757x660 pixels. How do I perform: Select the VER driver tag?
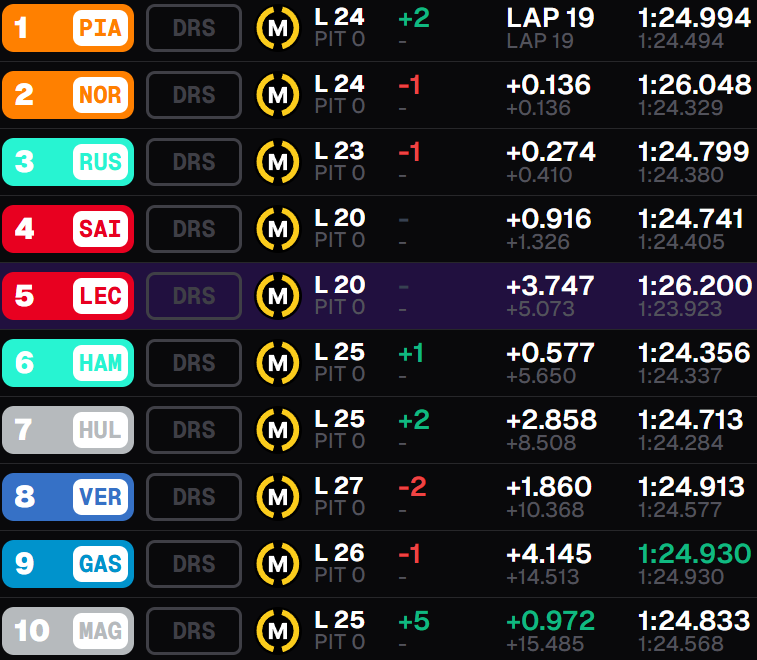click(101, 497)
